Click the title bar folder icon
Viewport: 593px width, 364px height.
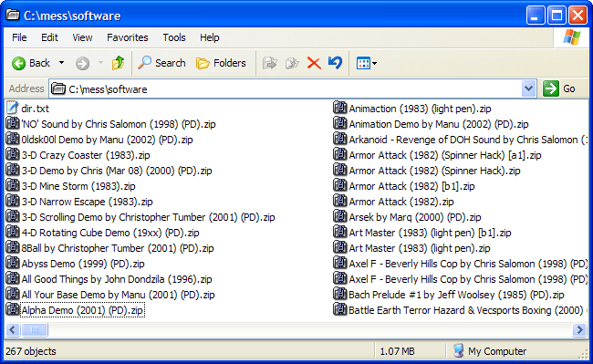click(13, 16)
